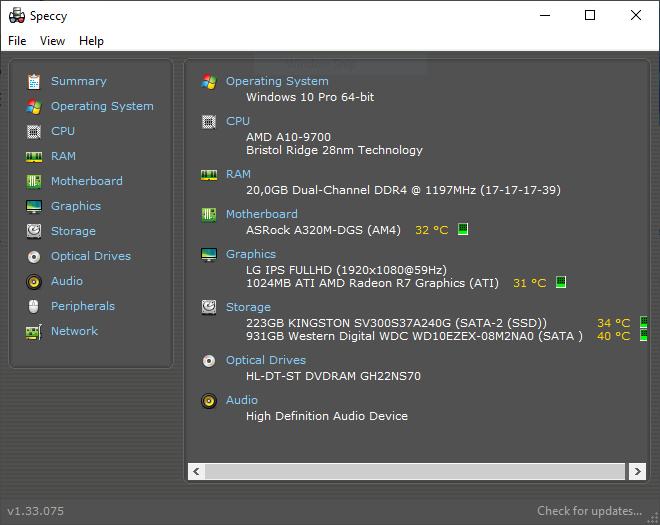Screen dimensions: 660x525
Task: View Storage details from sidebar
Action: pos(73,231)
